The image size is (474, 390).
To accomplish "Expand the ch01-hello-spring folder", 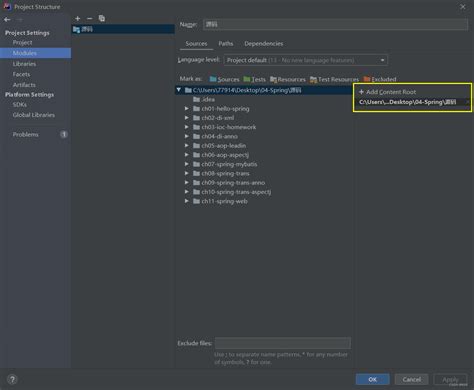I will (187, 109).
